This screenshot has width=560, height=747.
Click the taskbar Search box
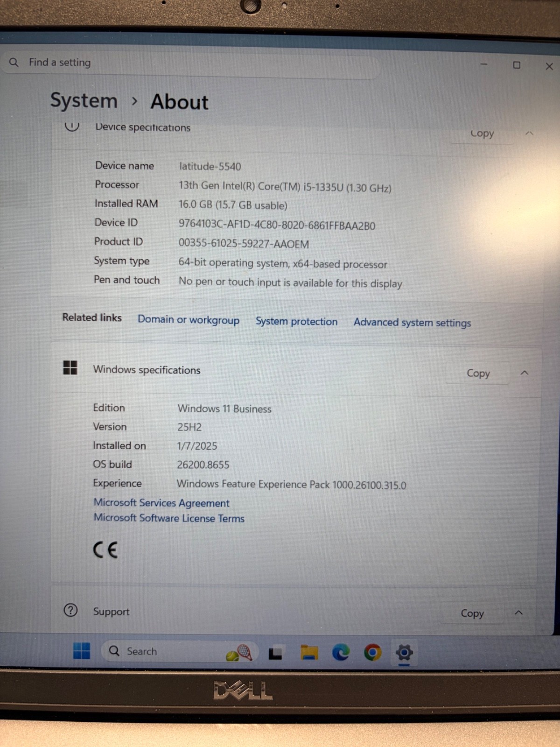point(179,651)
